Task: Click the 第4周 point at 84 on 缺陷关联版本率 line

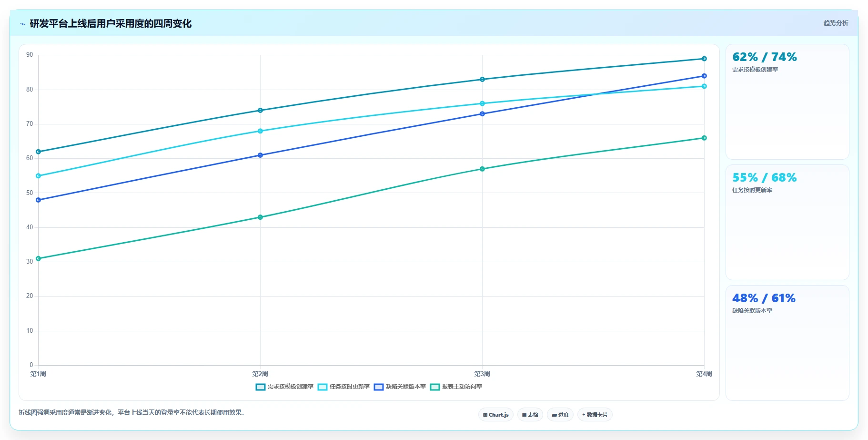Action: click(x=704, y=76)
